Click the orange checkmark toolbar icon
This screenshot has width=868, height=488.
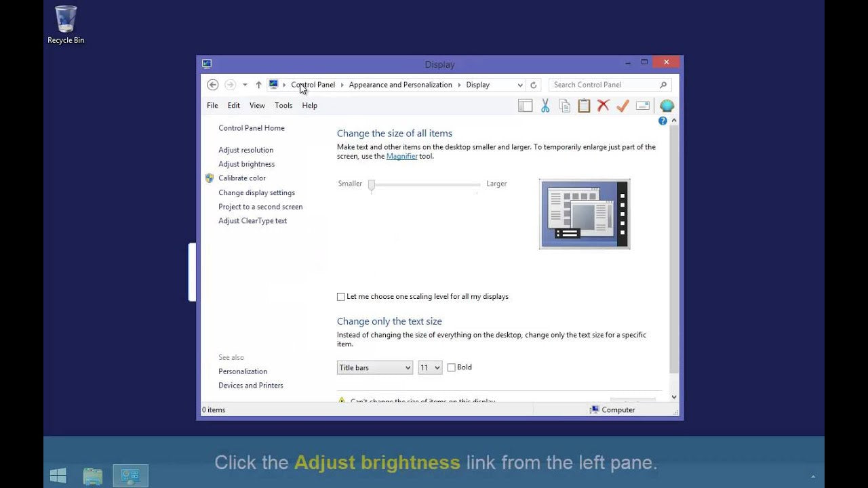coord(623,106)
